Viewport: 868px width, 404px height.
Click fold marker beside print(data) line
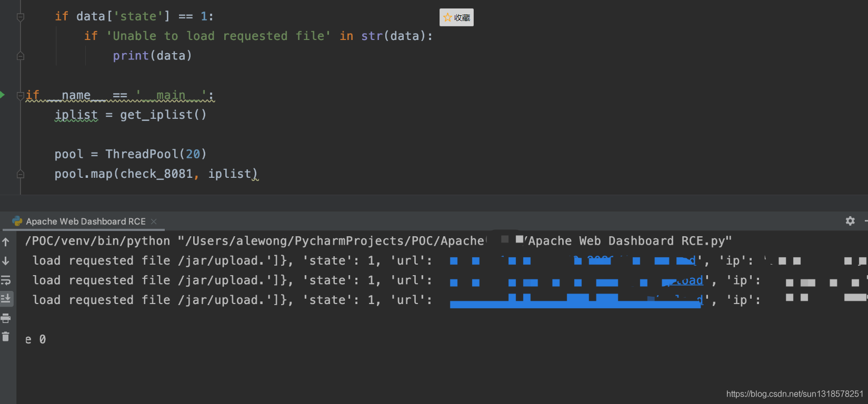click(x=21, y=56)
